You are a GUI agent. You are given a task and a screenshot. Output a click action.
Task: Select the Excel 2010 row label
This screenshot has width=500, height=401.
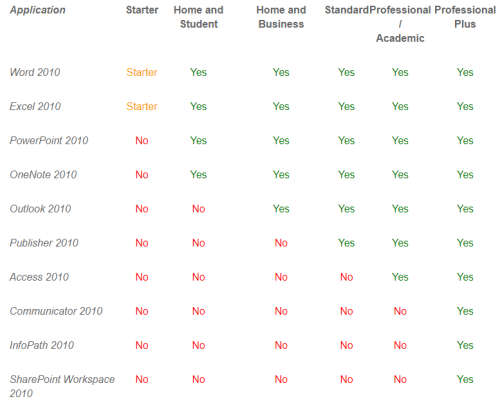click(35, 106)
